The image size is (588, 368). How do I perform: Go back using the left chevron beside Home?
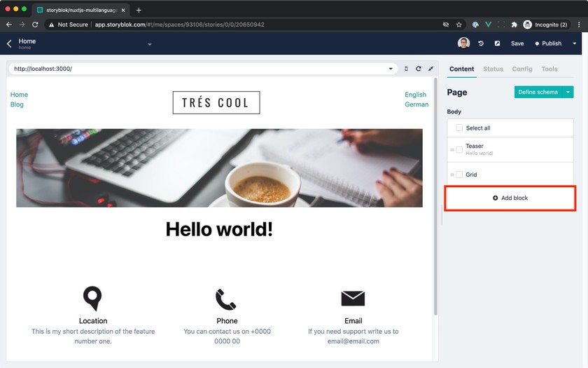coord(9,43)
